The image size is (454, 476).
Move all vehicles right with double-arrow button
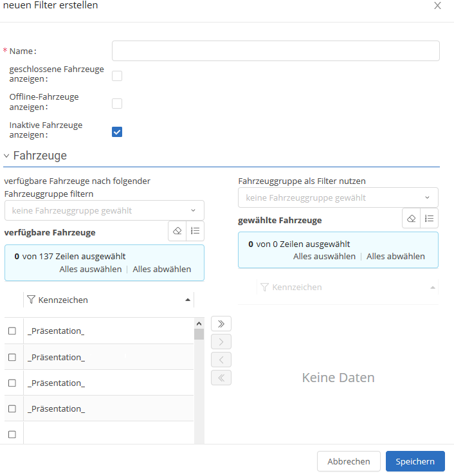(x=221, y=324)
